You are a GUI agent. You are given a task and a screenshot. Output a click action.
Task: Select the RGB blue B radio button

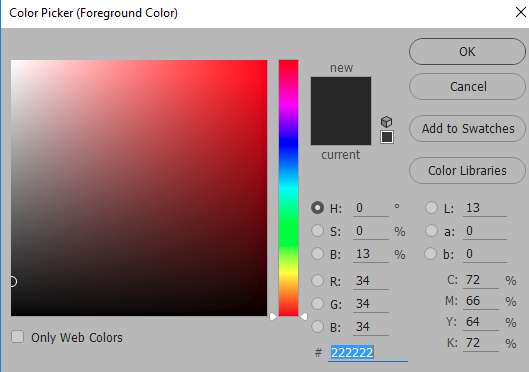coord(317,326)
